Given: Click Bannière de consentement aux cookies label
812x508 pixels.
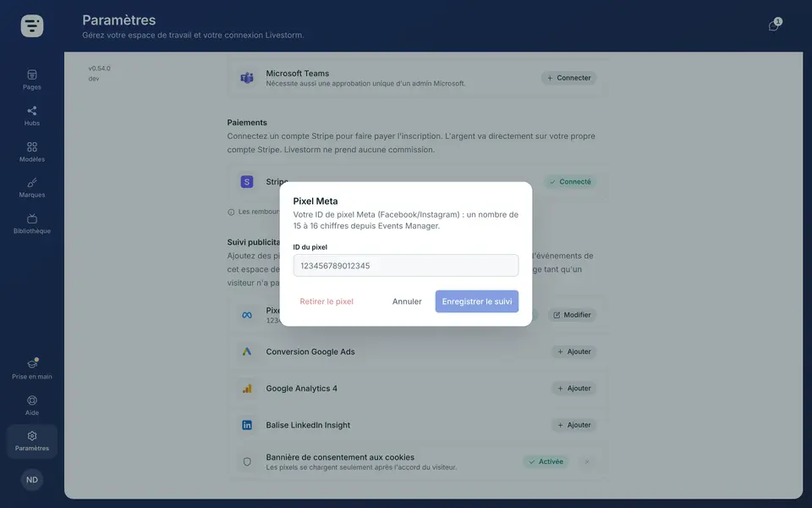Looking at the screenshot, I should (340, 457).
